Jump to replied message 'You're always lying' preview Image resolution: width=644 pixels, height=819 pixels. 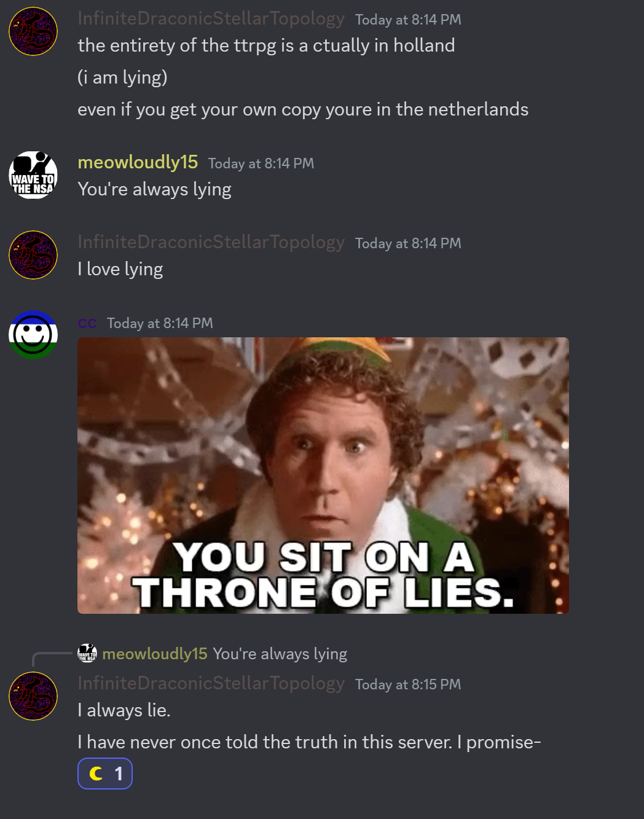280,654
